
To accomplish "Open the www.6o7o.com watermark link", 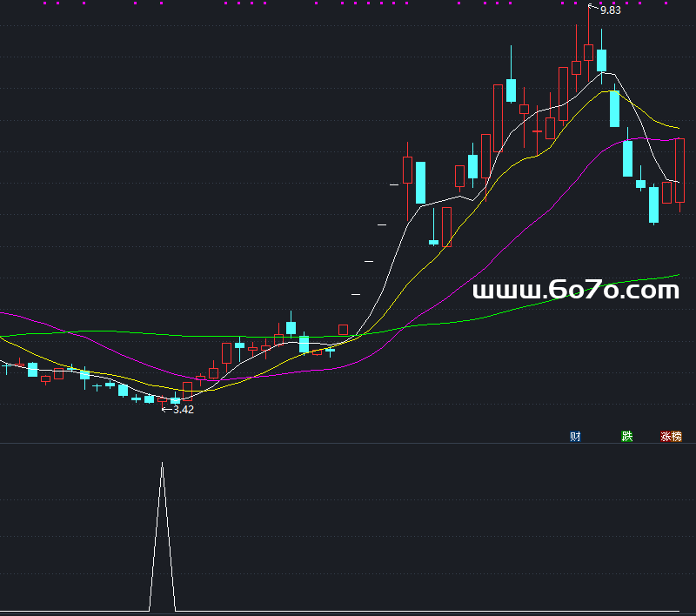I will click(575, 291).
